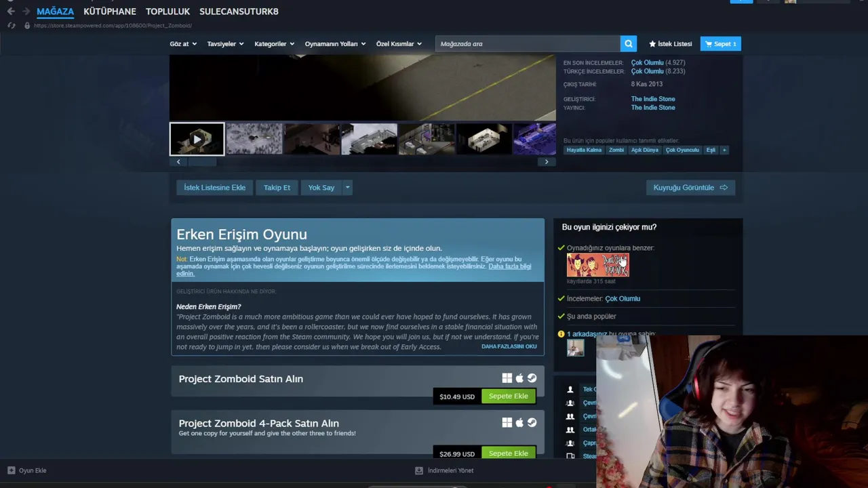Image resolution: width=868 pixels, height=488 pixels.
Task: Click the Steam icon on the 4-Pack row
Action: [532, 422]
